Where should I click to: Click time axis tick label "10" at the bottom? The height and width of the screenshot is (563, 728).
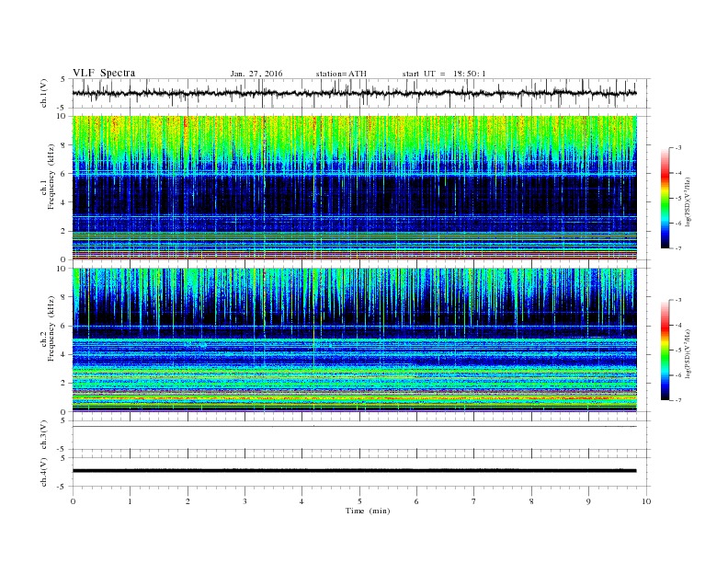pos(646,501)
